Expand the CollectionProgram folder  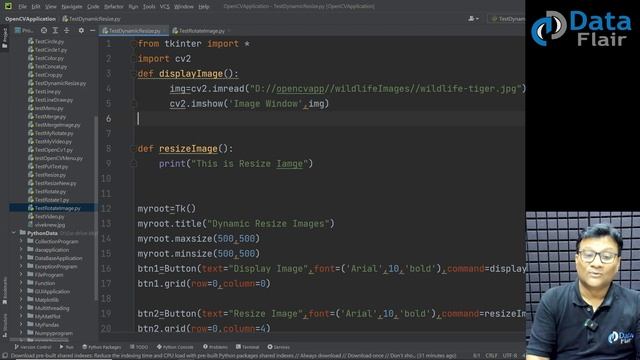click(x=21, y=242)
